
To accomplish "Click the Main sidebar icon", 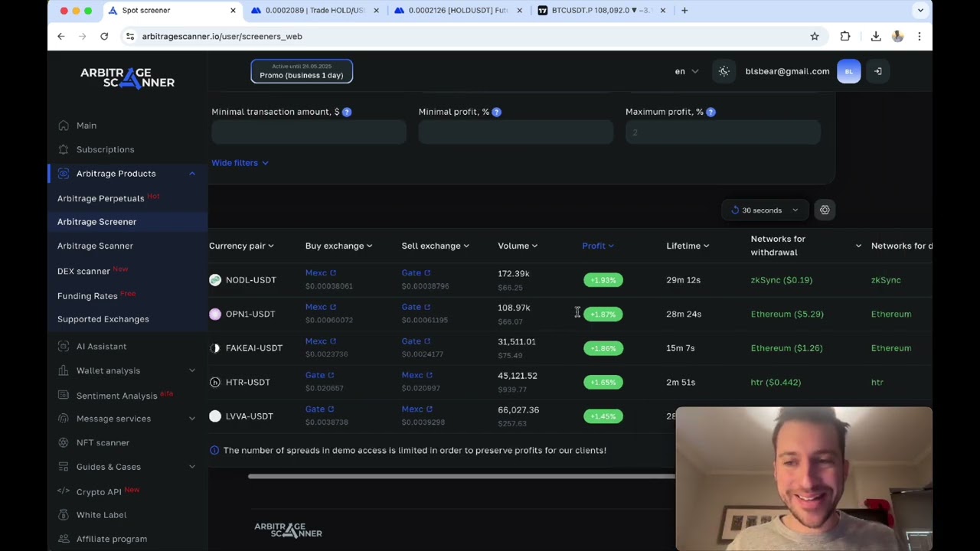I will tap(64, 126).
